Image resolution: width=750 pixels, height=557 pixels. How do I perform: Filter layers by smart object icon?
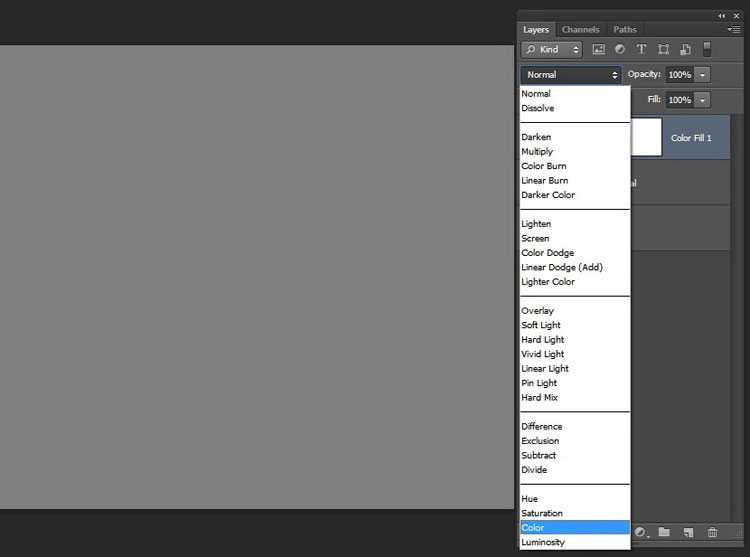click(685, 49)
